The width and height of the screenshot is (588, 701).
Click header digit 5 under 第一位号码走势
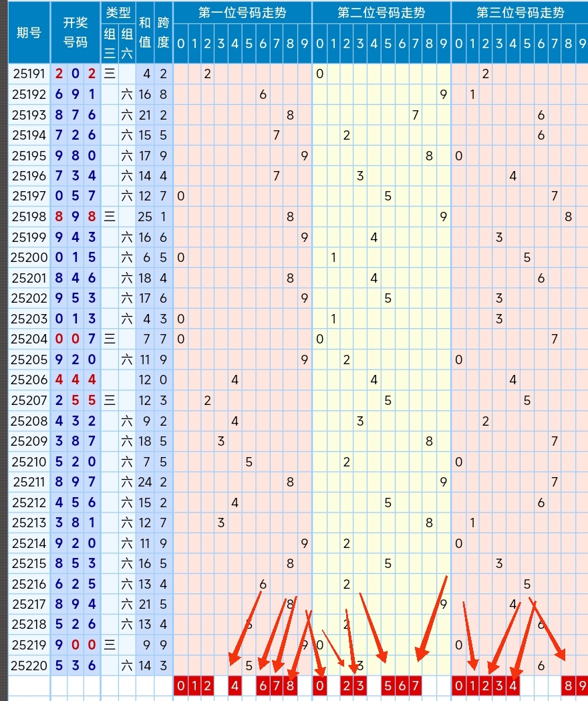pyautogui.click(x=249, y=43)
